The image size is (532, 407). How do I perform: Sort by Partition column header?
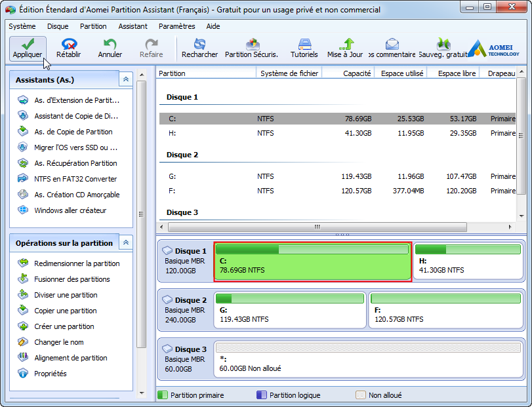(x=206, y=73)
